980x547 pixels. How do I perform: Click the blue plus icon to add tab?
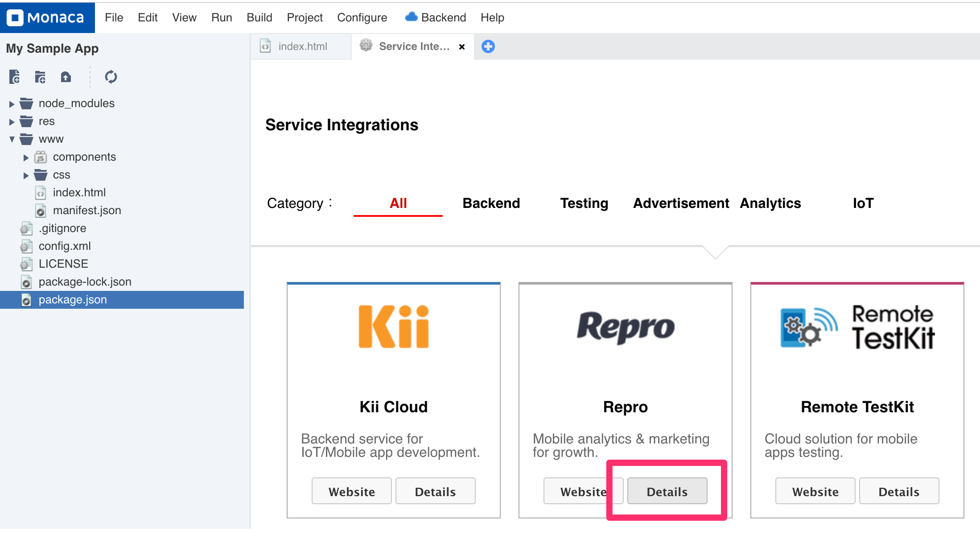tap(488, 46)
